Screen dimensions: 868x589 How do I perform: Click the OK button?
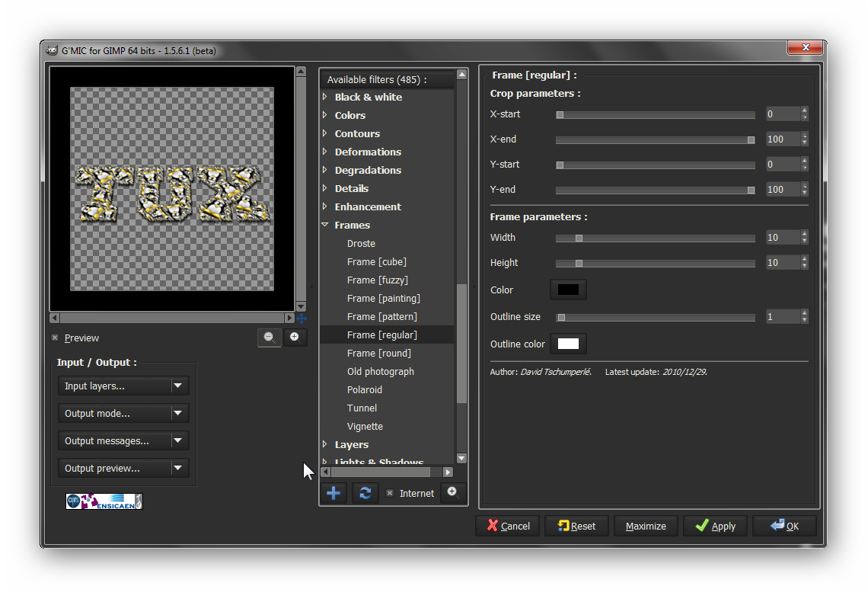[x=784, y=525]
